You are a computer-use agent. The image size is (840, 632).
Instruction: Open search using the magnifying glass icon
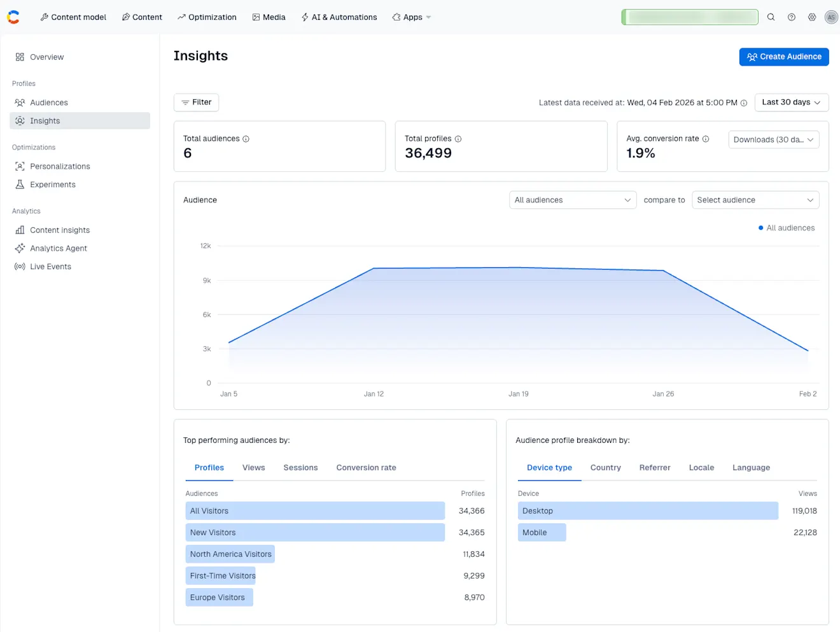[771, 17]
